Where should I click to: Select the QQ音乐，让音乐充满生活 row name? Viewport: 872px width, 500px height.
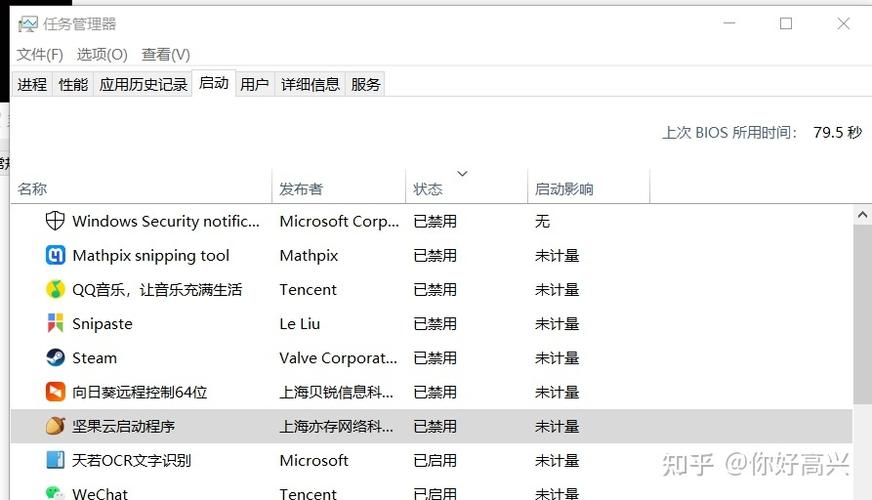157,290
